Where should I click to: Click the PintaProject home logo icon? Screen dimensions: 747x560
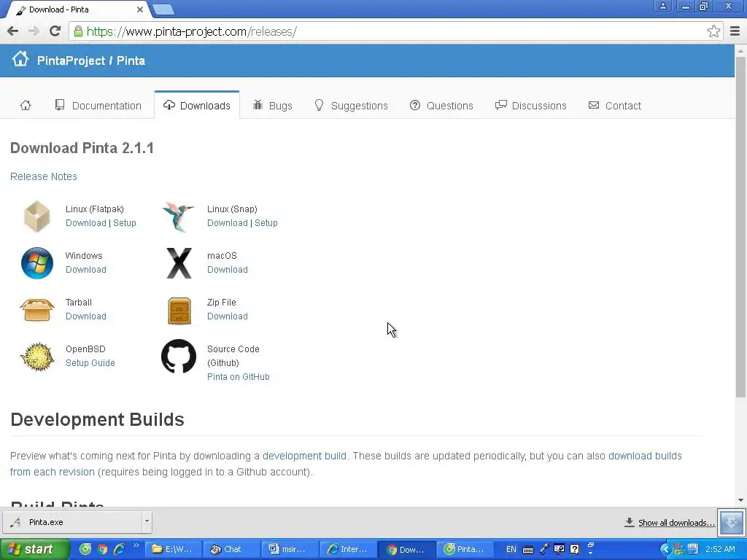[x=20, y=59]
